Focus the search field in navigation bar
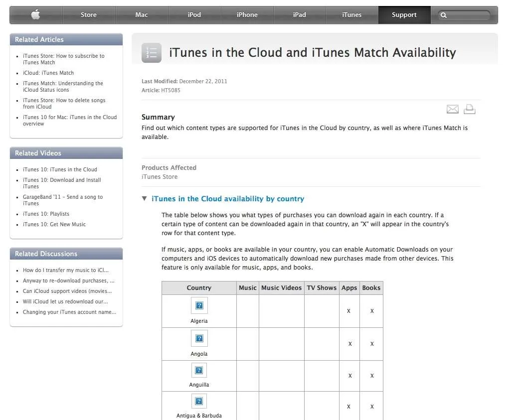The width and height of the screenshot is (516, 420). [x=464, y=15]
